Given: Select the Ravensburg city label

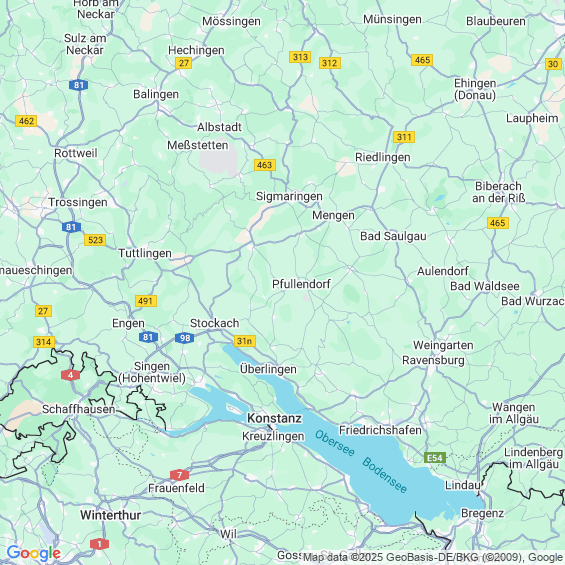Looking at the screenshot, I should click(433, 360).
